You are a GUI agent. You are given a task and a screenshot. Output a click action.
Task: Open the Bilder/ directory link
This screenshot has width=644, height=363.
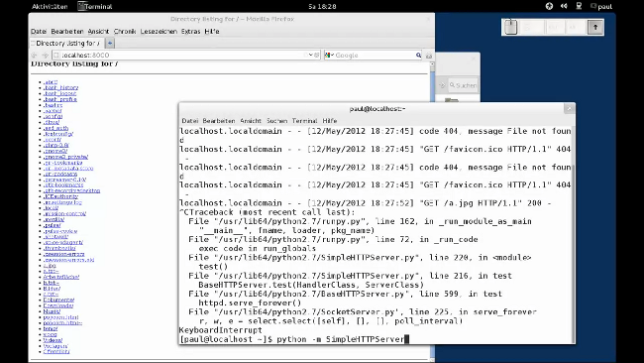tap(52, 289)
